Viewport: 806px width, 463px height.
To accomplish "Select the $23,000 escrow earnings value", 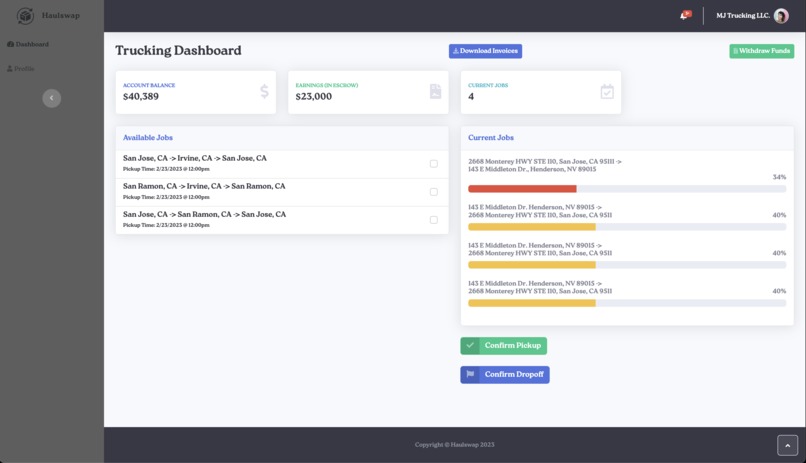I will [x=314, y=97].
